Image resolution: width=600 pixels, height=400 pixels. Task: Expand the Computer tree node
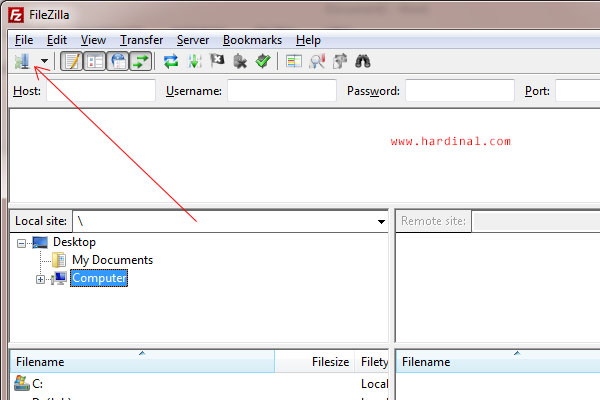[x=41, y=279]
